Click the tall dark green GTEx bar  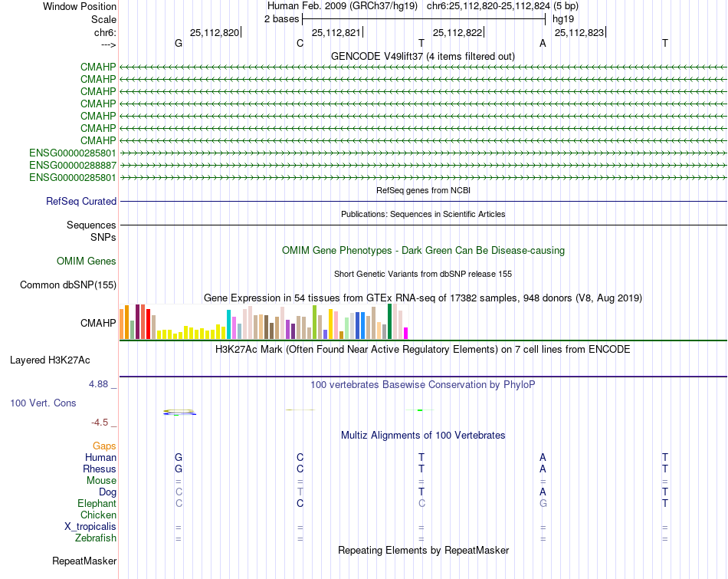coord(389,321)
